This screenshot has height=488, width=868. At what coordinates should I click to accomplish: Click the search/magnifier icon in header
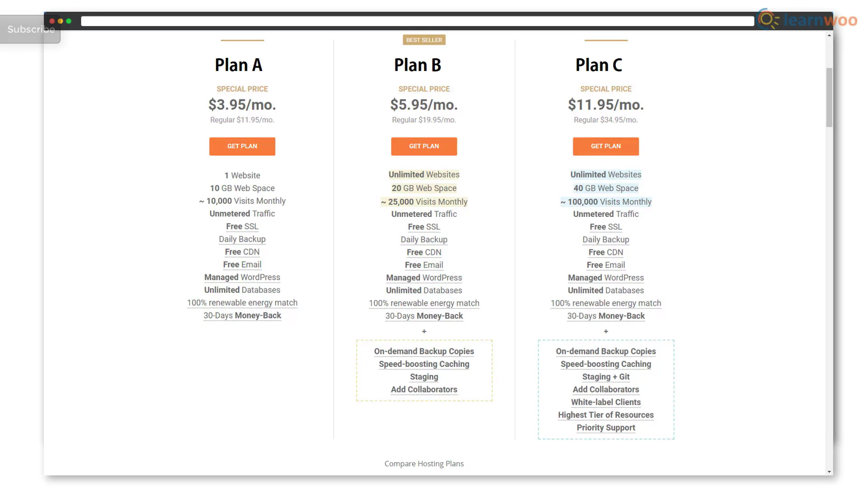pos(769,21)
